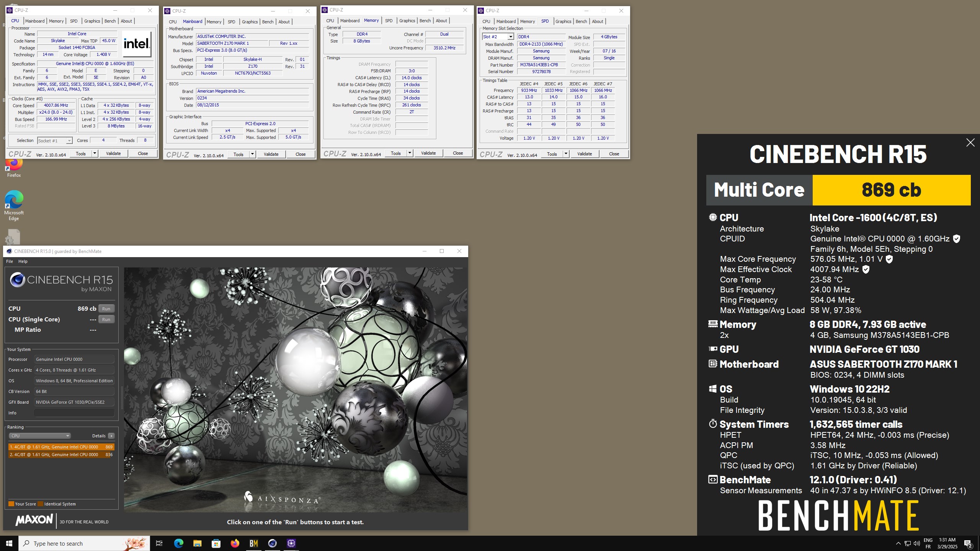Click the Info input field in Cinebench
Image resolution: width=980 pixels, height=551 pixels.
tap(74, 413)
